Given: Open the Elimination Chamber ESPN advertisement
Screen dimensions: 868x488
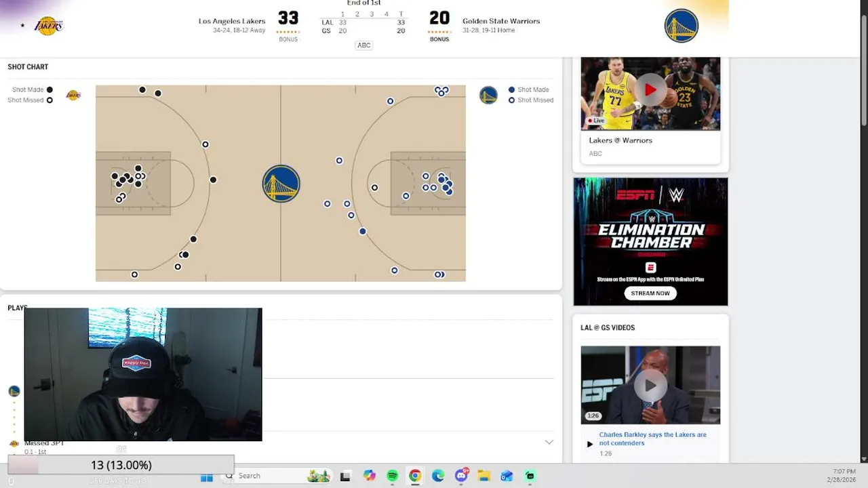Looking at the screenshot, I should pyautogui.click(x=650, y=241).
